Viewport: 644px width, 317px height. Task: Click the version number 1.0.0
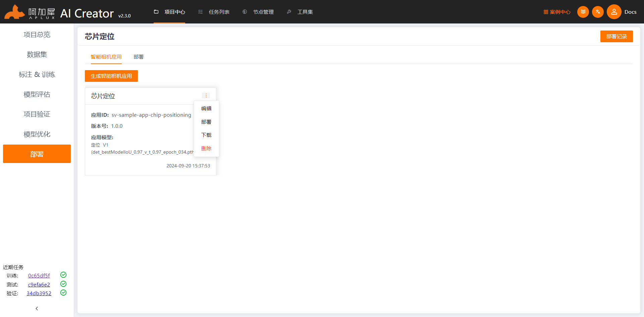point(117,126)
